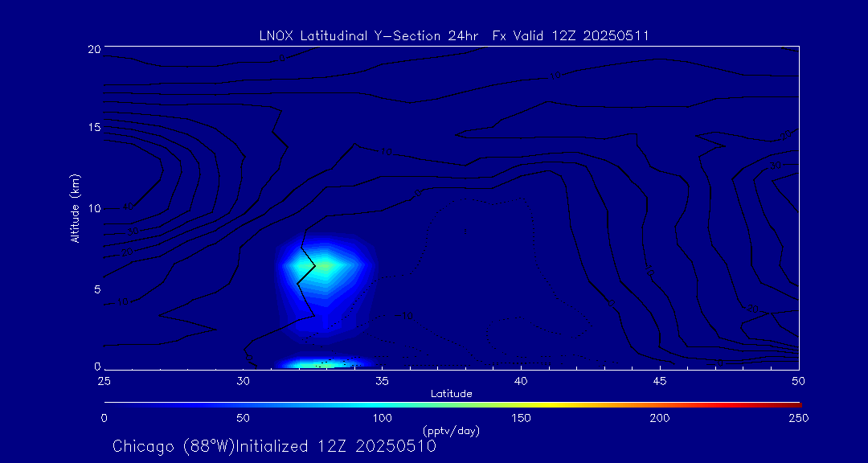The height and width of the screenshot is (463, 868).
Task: Click altitude axis tick label 10
Action: pos(94,208)
